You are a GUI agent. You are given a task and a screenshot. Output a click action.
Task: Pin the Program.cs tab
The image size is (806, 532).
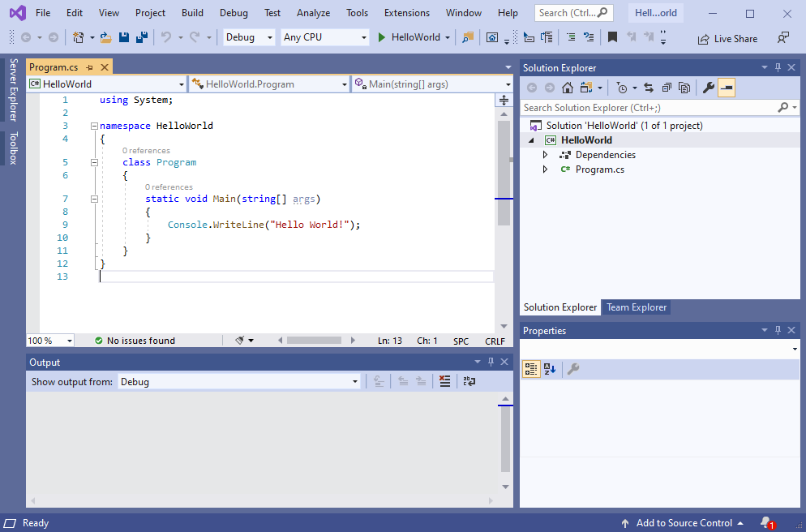[x=89, y=67]
